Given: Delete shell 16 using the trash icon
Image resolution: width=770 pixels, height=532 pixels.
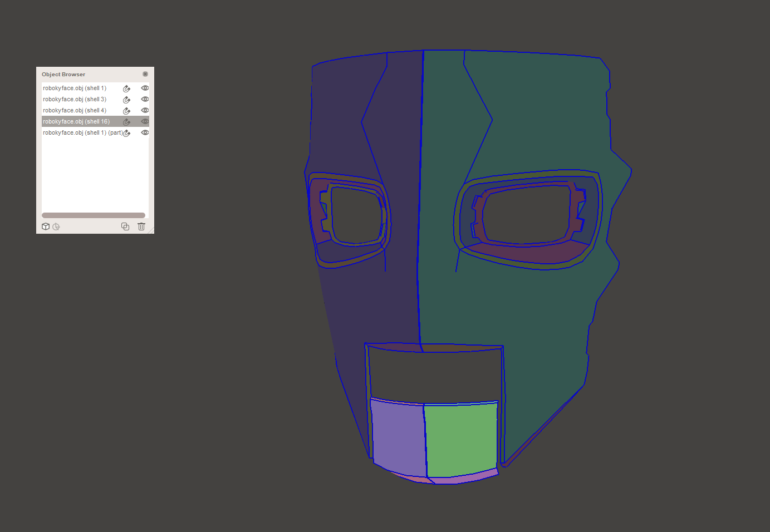Looking at the screenshot, I should (141, 226).
